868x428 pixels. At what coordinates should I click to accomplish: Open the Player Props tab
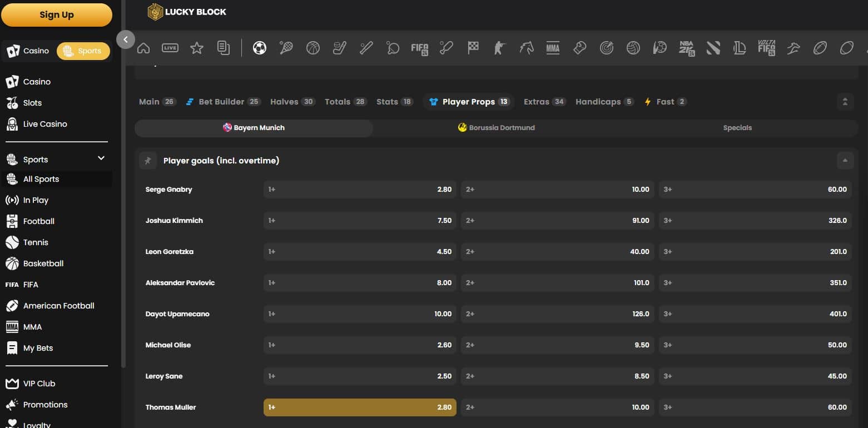coord(469,102)
